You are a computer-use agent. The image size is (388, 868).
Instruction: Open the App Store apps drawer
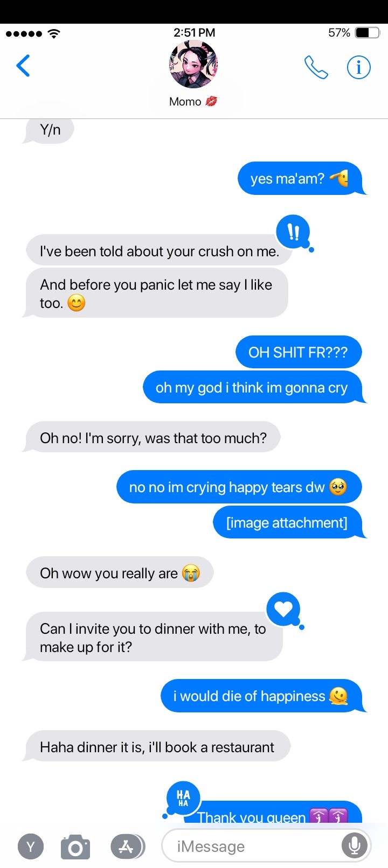[127, 846]
